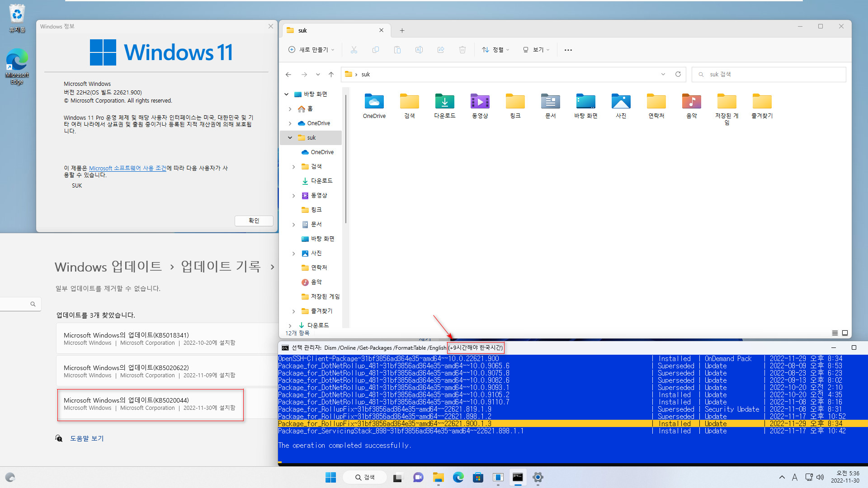Click the Settings search field magnifier
868x488 pixels.
tap(33, 304)
